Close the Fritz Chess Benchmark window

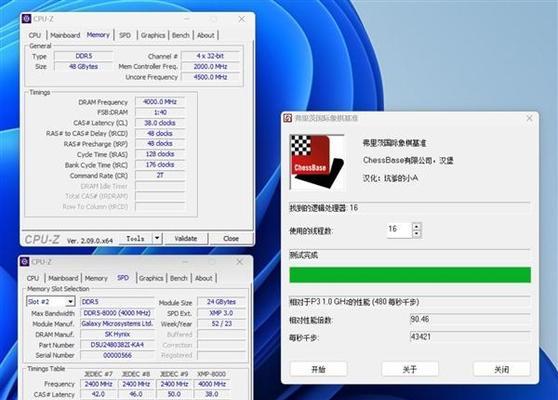(529, 118)
